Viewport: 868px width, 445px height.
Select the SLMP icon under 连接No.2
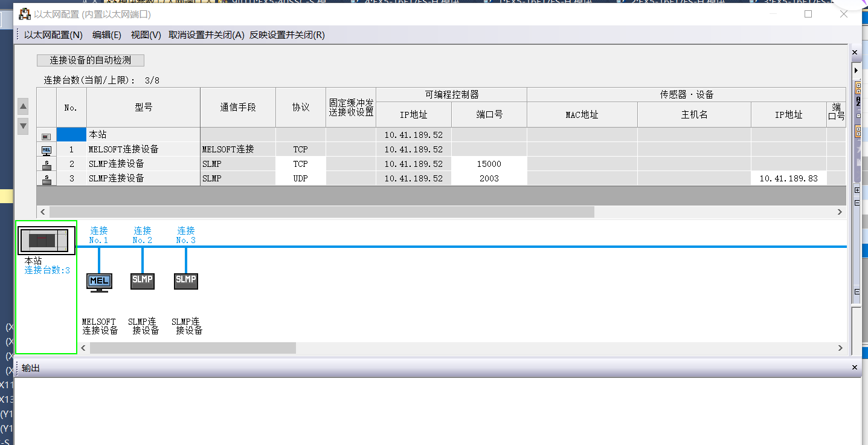[143, 281]
